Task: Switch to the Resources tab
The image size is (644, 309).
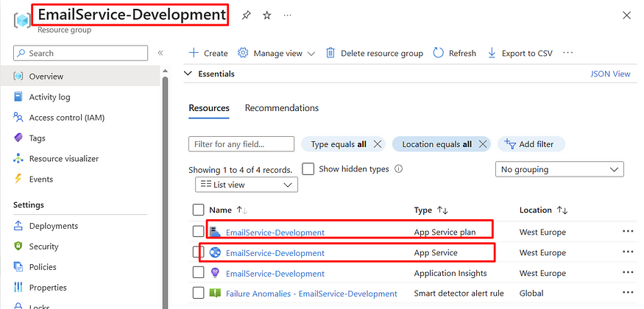Action: point(209,108)
